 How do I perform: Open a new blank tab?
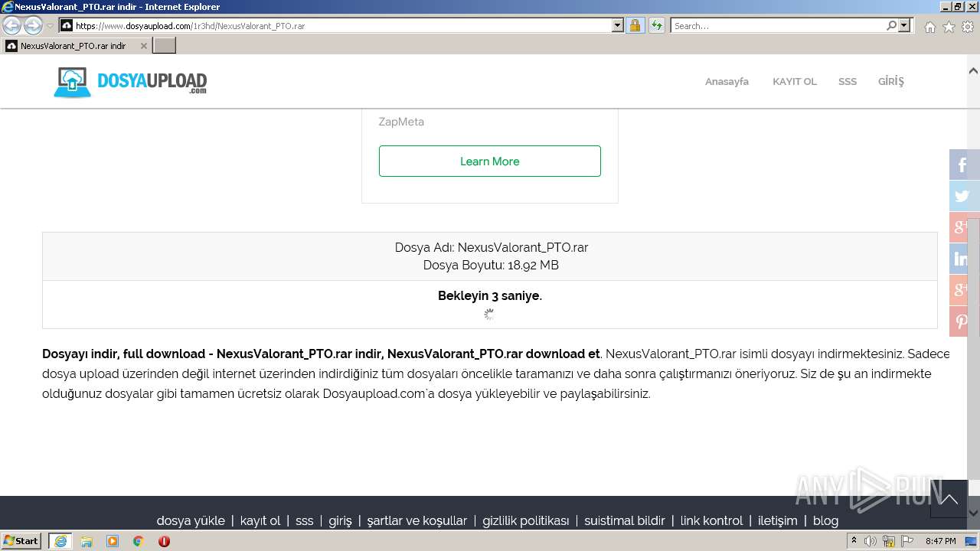point(165,46)
